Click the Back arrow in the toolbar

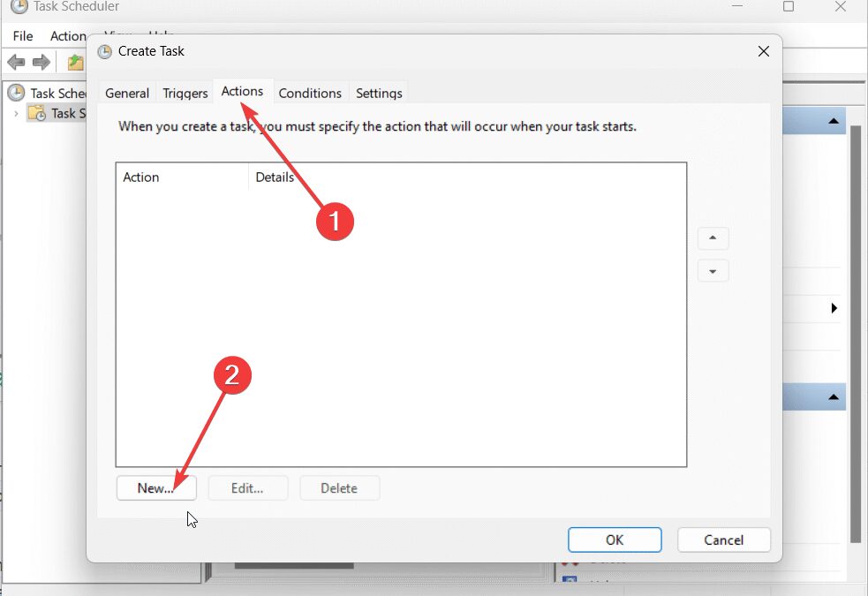(16, 62)
